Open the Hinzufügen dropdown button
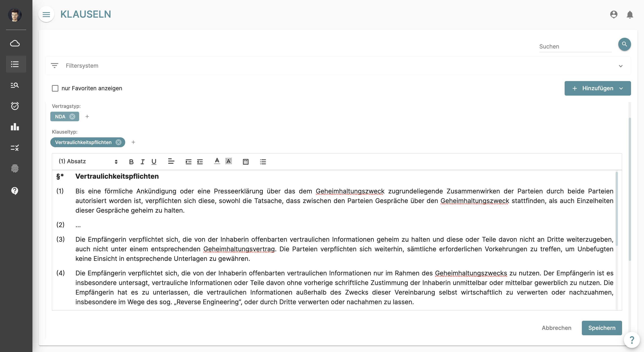 click(597, 88)
